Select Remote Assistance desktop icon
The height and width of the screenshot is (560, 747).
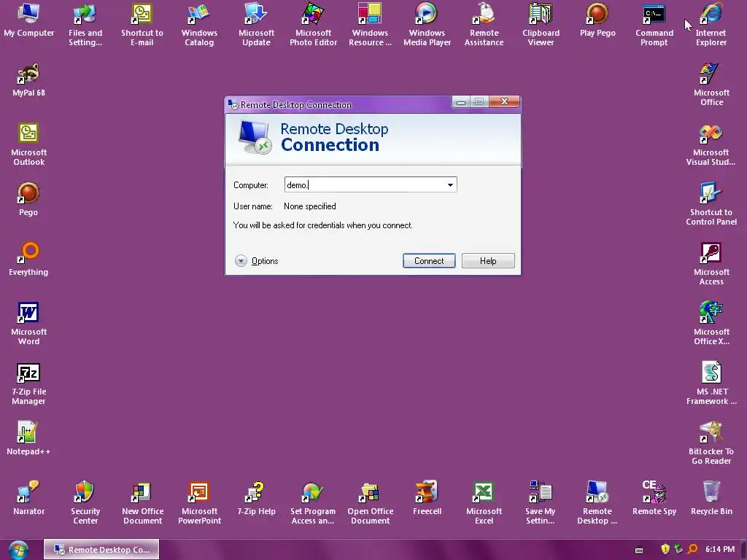coord(484,25)
